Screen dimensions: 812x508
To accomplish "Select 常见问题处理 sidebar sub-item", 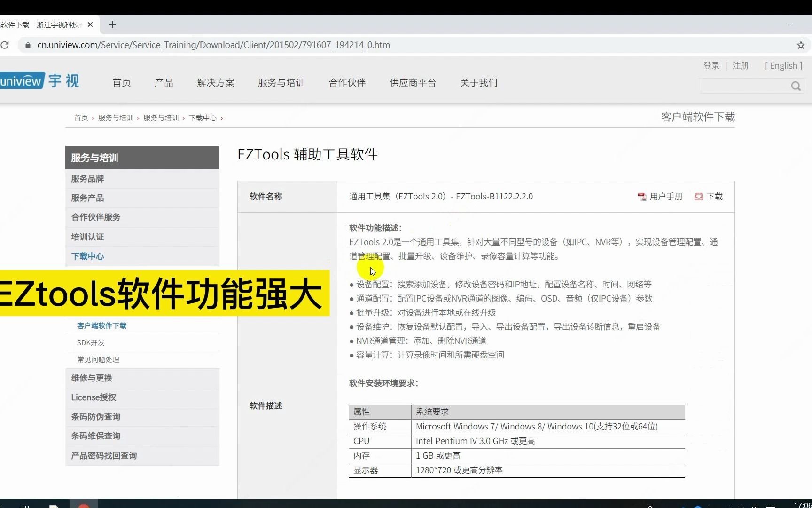I will click(98, 360).
